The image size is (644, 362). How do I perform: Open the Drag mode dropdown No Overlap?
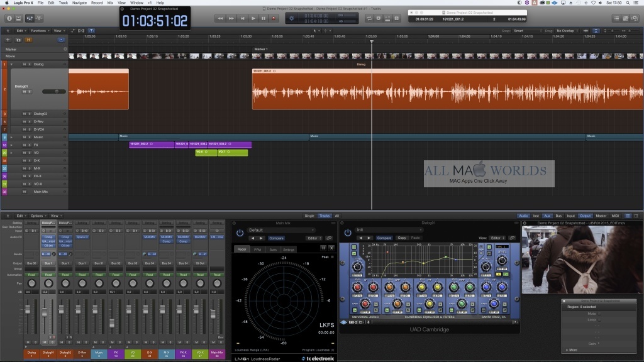567,31
